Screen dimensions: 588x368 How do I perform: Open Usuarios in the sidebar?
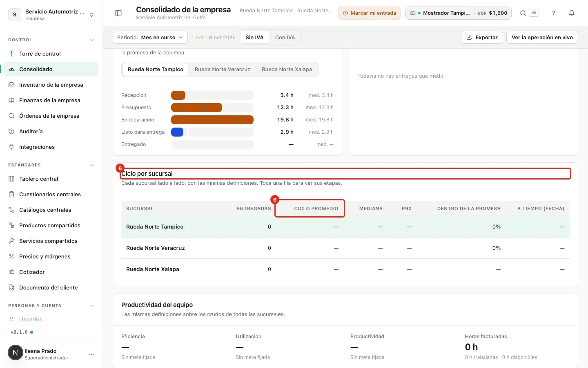click(x=51, y=319)
